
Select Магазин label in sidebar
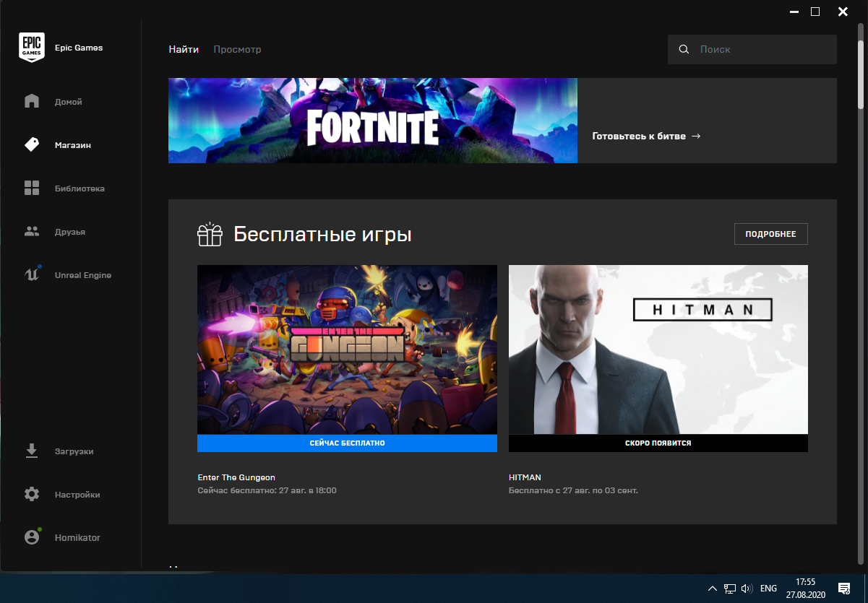pos(73,145)
